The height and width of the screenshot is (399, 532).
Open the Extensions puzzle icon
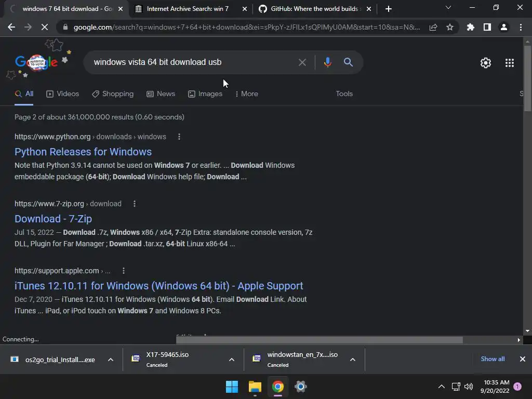[x=471, y=27]
